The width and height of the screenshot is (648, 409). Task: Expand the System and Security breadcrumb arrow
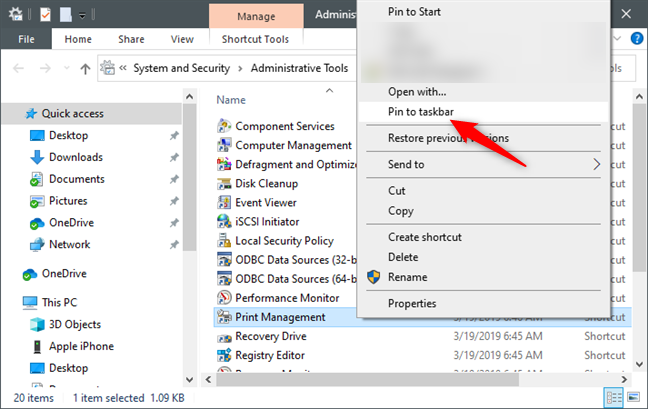tap(240, 69)
